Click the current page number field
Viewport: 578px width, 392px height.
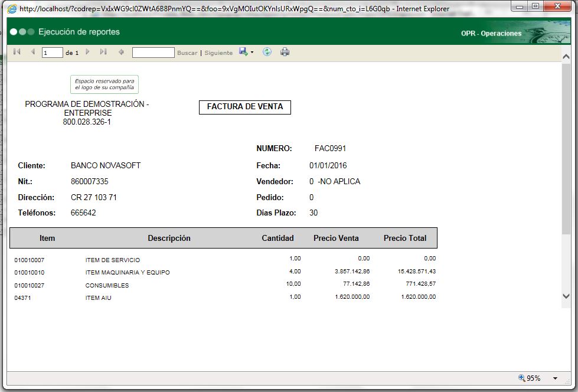pyautogui.click(x=53, y=53)
